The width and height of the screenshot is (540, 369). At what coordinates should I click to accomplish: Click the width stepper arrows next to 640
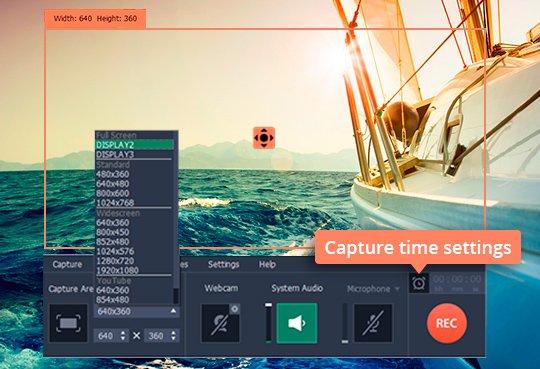click(123, 336)
